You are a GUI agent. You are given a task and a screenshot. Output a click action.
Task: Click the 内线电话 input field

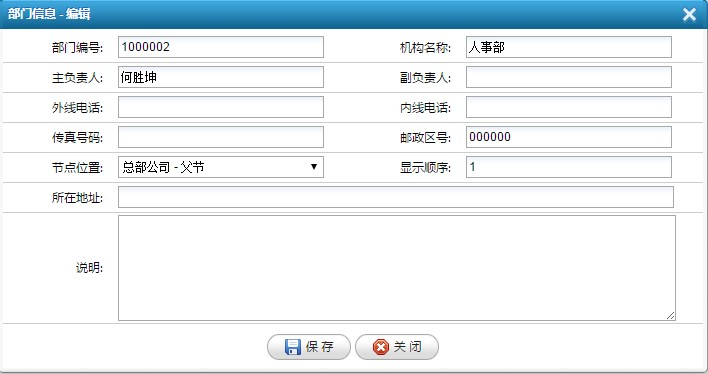tap(569, 107)
